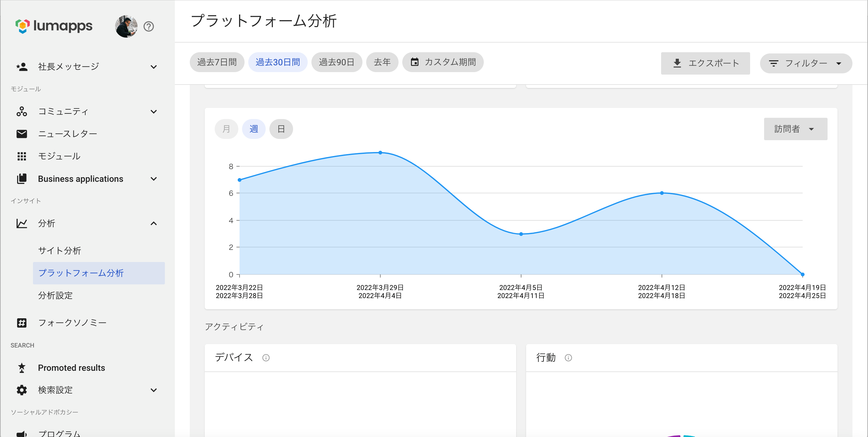868x437 pixels.
Task: Click the info icon beside 行動
Action: coord(568,357)
